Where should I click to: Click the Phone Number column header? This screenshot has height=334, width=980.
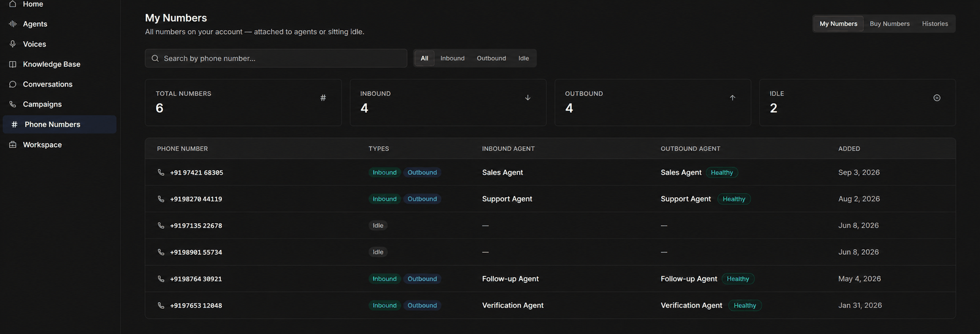183,149
